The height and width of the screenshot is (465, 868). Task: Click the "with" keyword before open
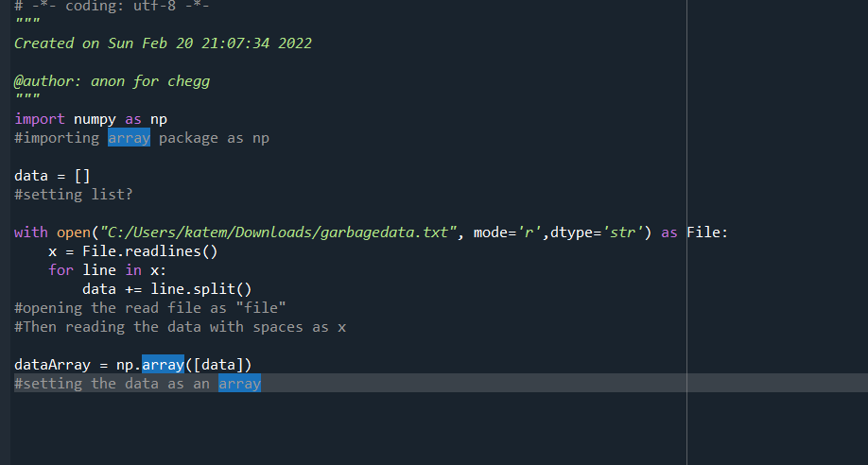tap(31, 232)
